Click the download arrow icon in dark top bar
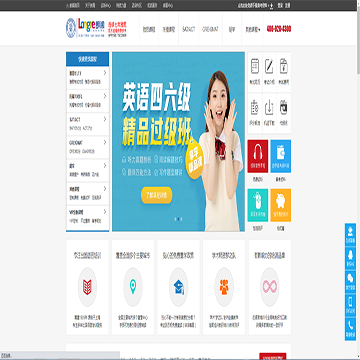Screen dimensions: 360x360 tap(271, 5)
